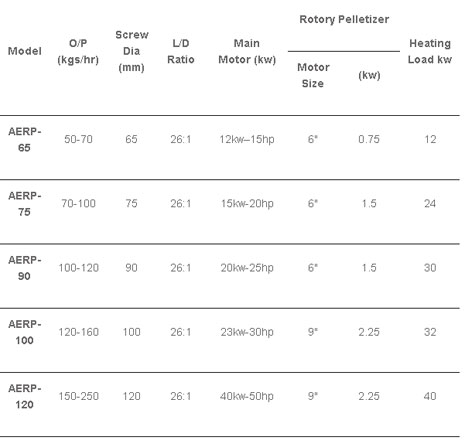Select the AERP-120 model cell
Image resolution: width=465 pixels, height=444 pixels.
tap(25, 397)
